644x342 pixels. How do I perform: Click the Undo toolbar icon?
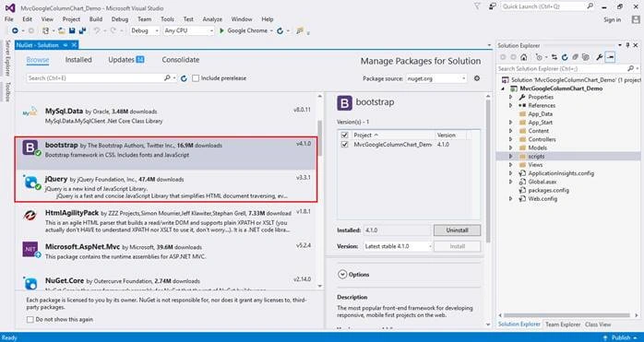click(97, 30)
